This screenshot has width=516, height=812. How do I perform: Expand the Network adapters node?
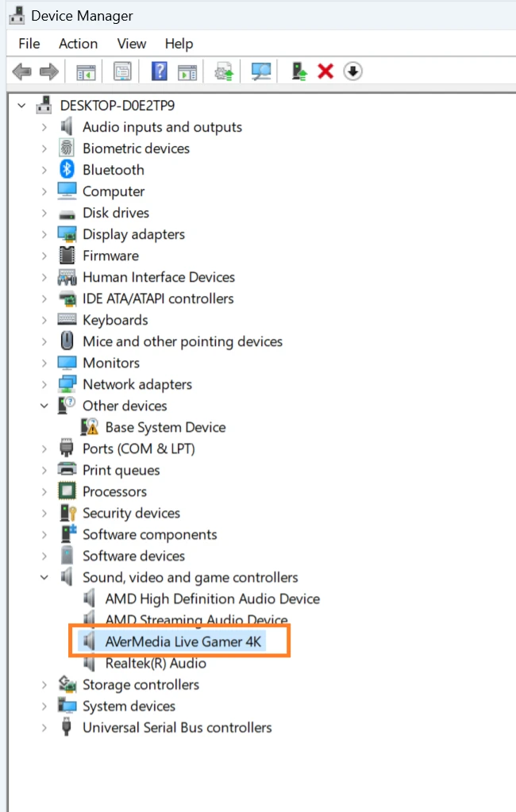[x=44, y=384]
